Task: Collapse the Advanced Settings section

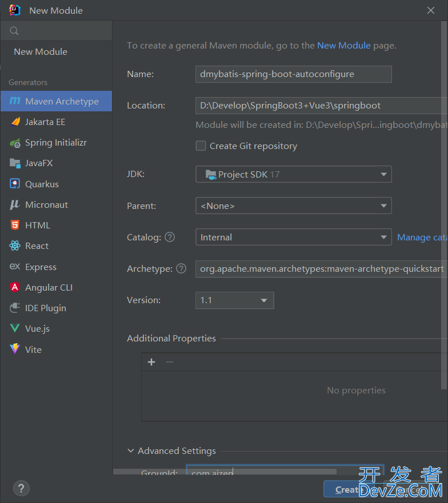Action: [131, 450]
